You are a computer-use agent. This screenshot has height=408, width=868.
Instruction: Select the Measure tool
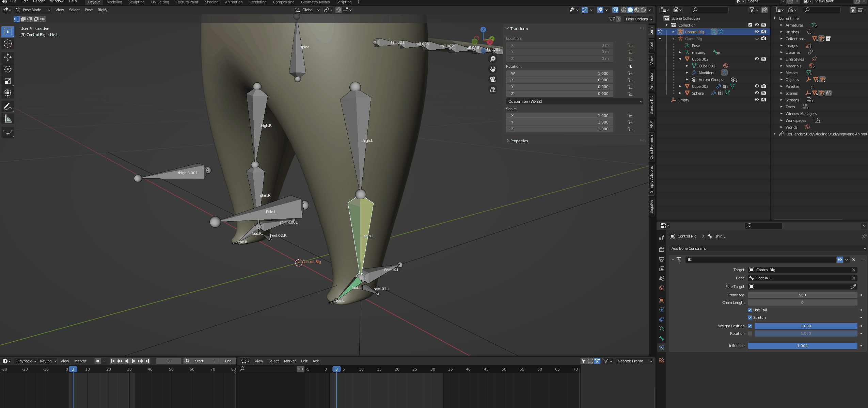pos(7,119)
